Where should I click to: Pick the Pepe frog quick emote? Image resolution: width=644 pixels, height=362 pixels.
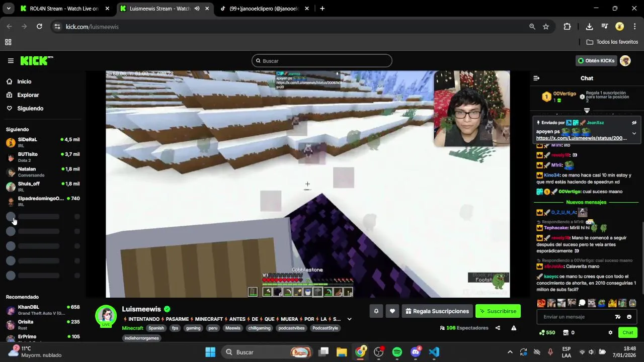click(602, 303)
